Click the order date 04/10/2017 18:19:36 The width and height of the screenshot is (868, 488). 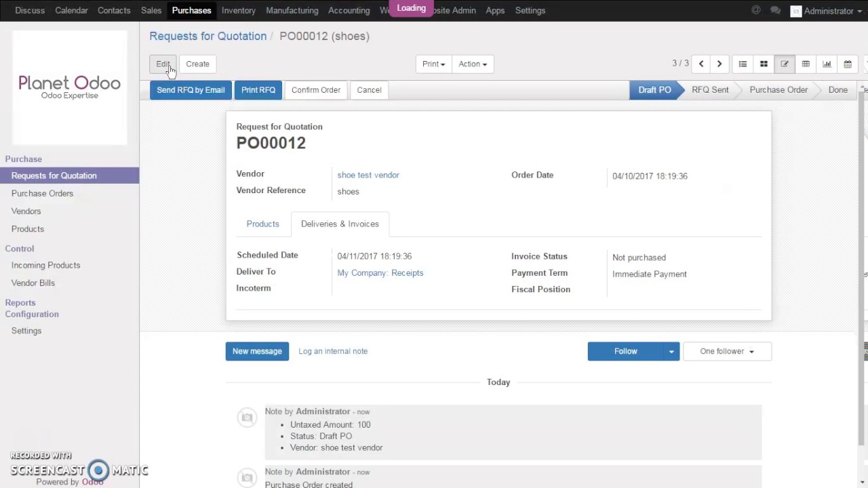650,176
